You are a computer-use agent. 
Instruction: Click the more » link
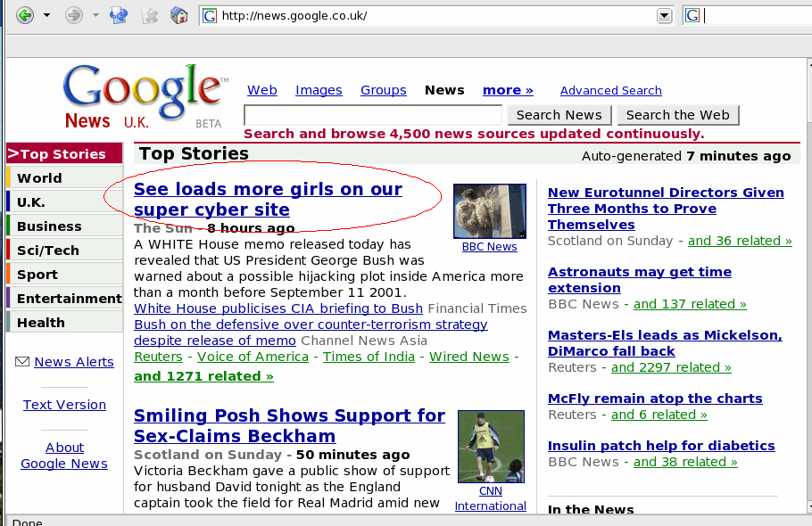508,90
